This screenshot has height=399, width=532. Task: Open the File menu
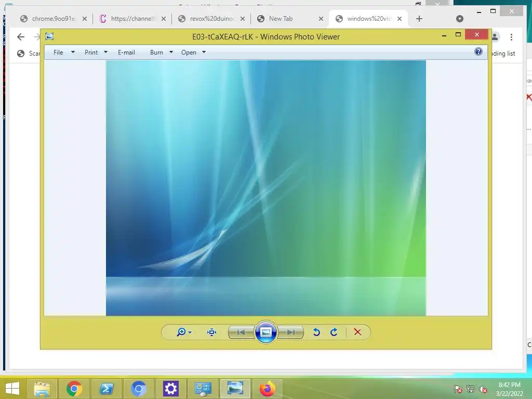tap(58, 52)
